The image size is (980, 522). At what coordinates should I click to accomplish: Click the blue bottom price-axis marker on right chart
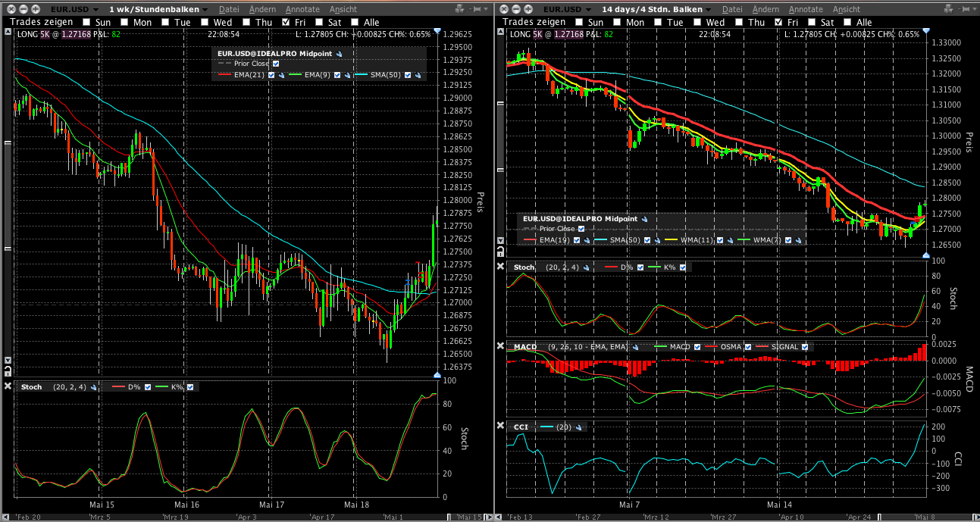tap(926, 255)
